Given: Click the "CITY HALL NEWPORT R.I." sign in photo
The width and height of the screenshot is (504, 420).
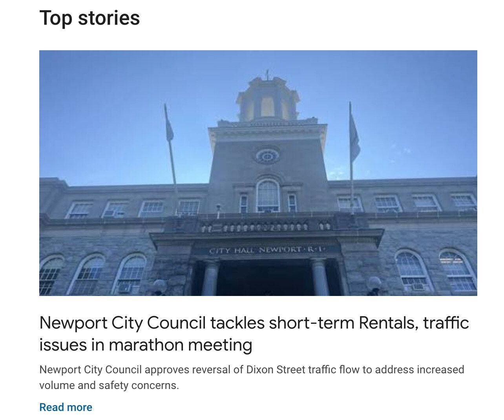Looking at the screenshot, I should (267, 250).
